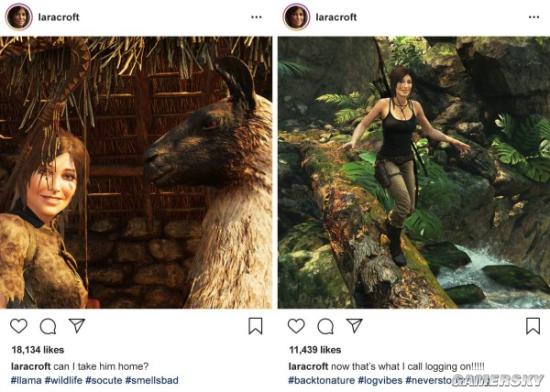Open the #llama hashtag

coord(26,380)
